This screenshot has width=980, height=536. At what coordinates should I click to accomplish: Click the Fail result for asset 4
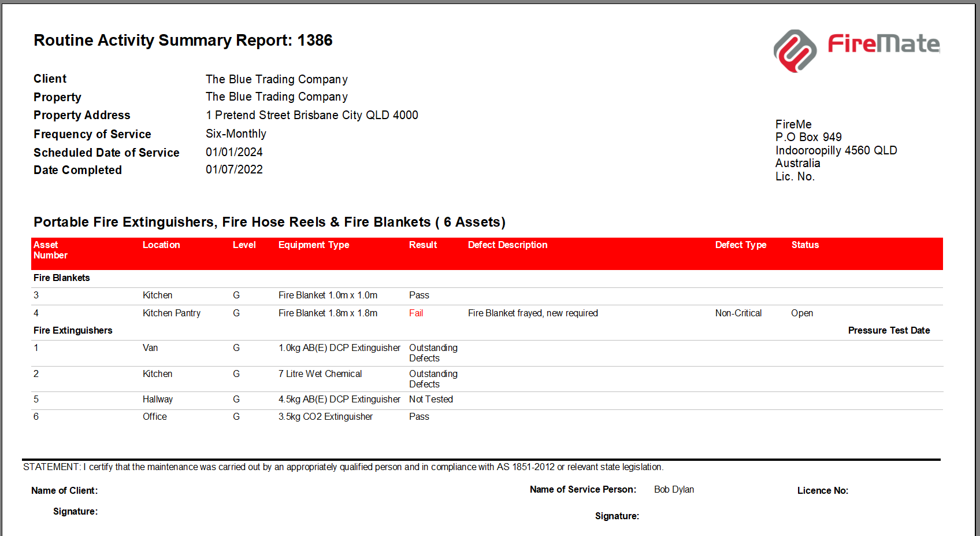(416, 313)
